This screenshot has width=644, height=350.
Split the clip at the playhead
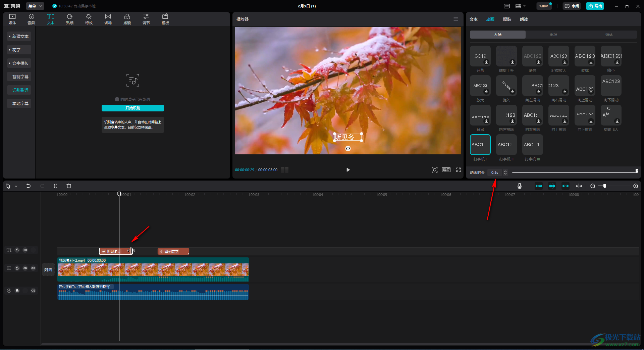click(55, 186)
